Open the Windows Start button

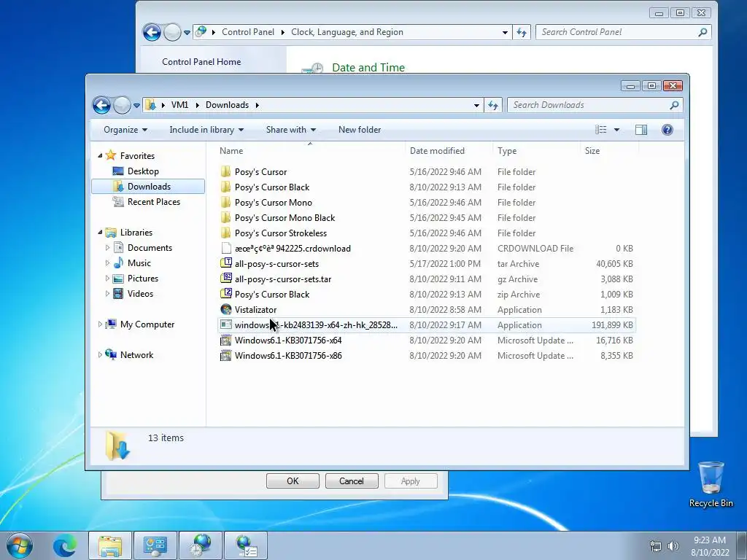click(20, 545)
